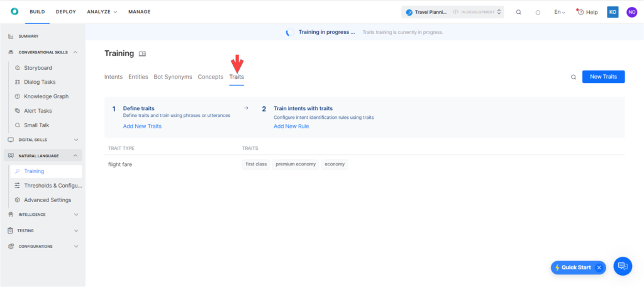Click the Help icon in header
The height and width of the screenshot is (287, 644).
pos(587,12)
